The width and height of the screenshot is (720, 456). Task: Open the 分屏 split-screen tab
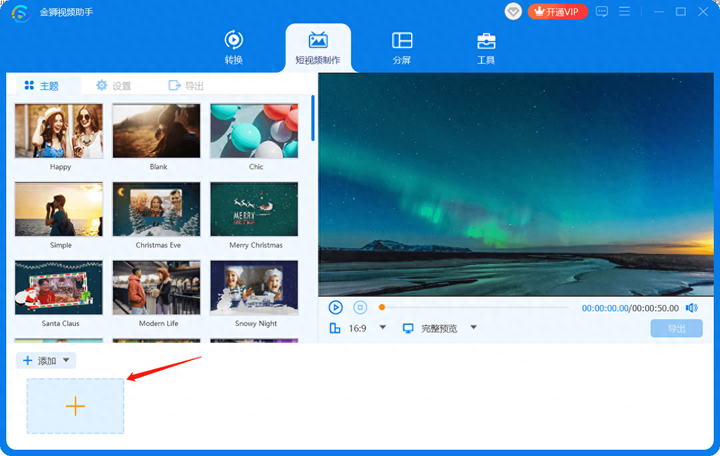tap(402, 47)
